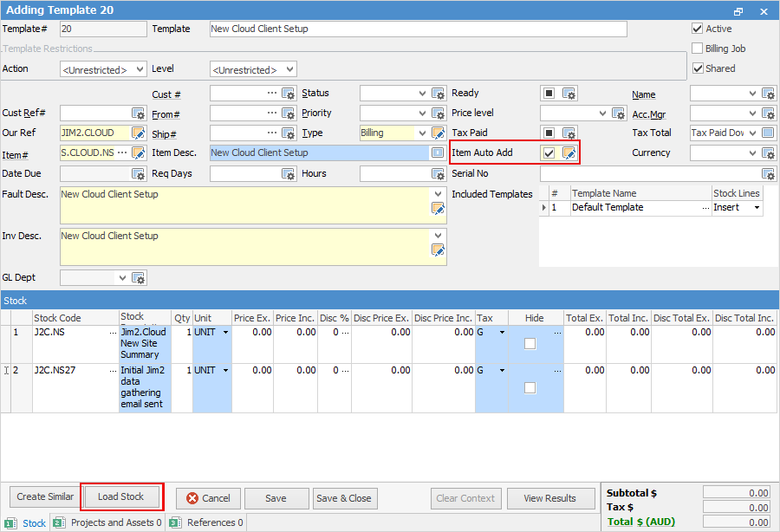Screen dimensions: 780x532
Task: Open settings icon beside Cust # field
Action: [x=289, y=94]
